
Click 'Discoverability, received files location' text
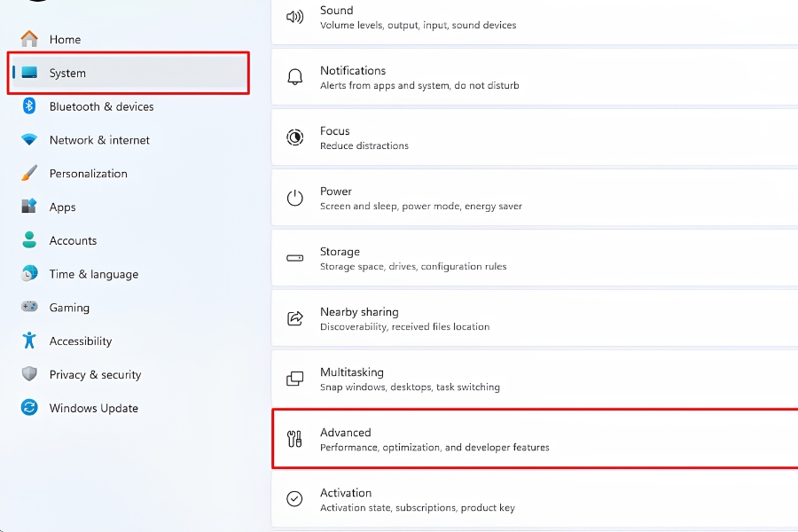(x=404, y=327)
